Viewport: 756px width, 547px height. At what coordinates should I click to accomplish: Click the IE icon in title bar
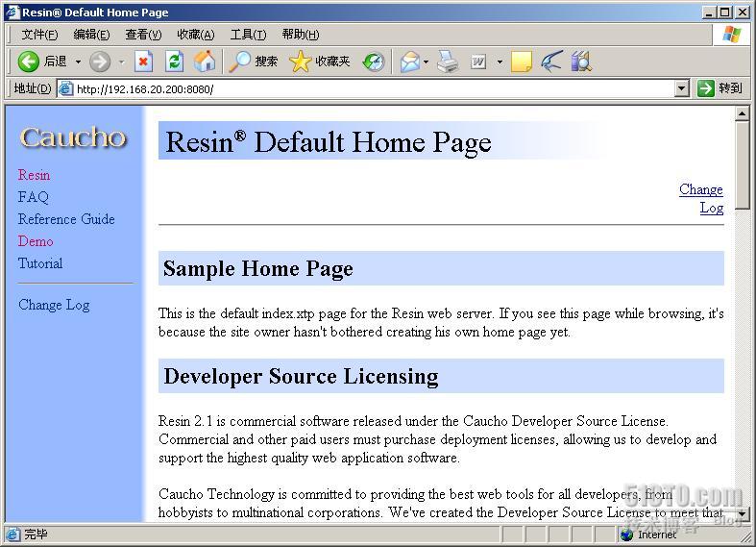12,12
